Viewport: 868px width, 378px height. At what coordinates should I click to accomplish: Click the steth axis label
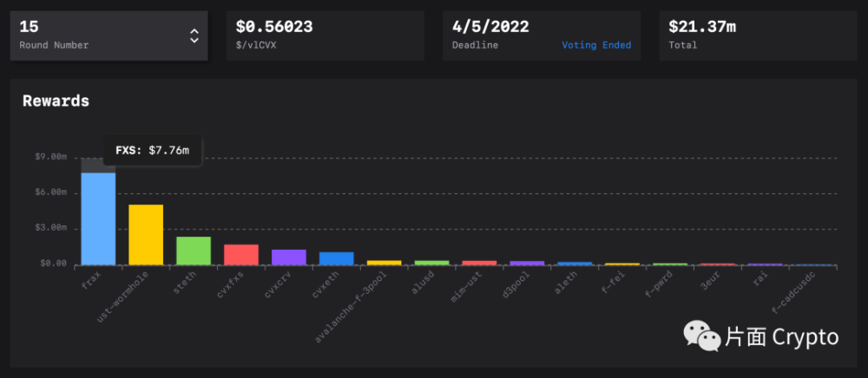pyautogui.click(x=184, y=282)
